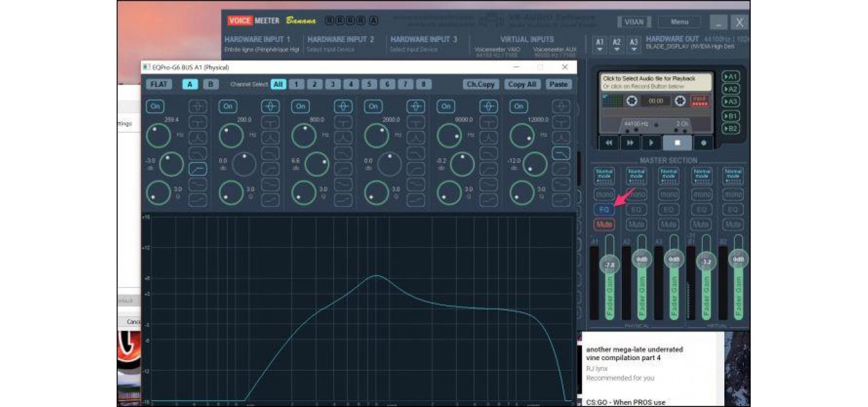Select the high-pass filter shape for the 259.4 Hz band

[x=198, y=169]
